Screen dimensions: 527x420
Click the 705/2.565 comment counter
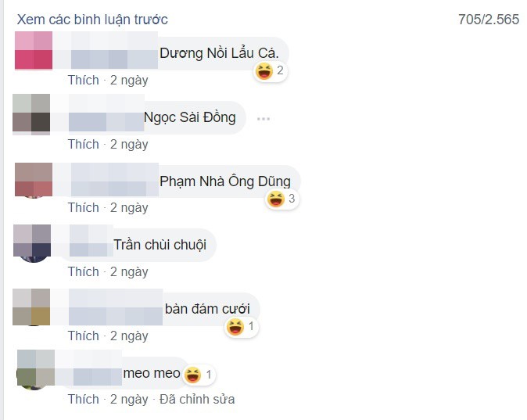coord(489,20)
